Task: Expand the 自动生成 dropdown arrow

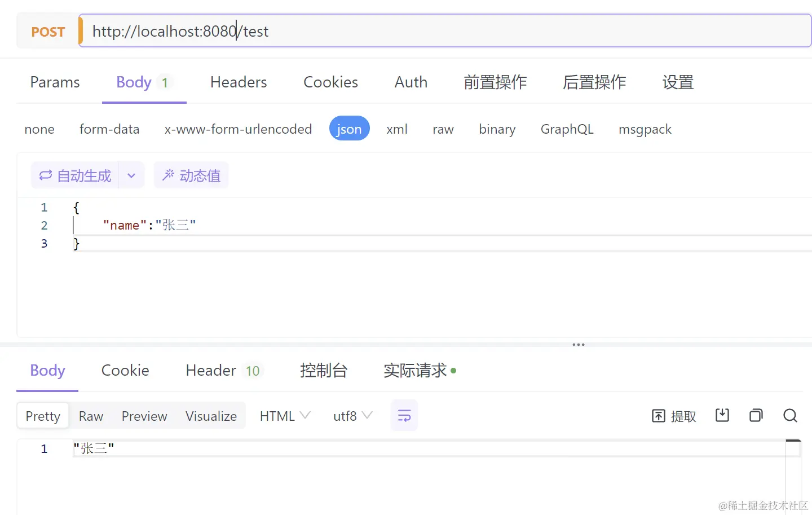Action: tap(131, 175)
